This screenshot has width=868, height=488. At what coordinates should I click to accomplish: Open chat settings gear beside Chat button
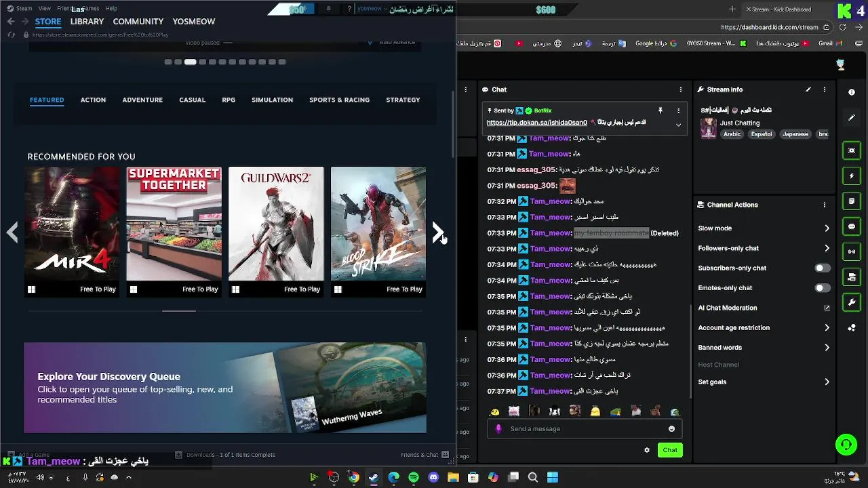coord(647,450)
